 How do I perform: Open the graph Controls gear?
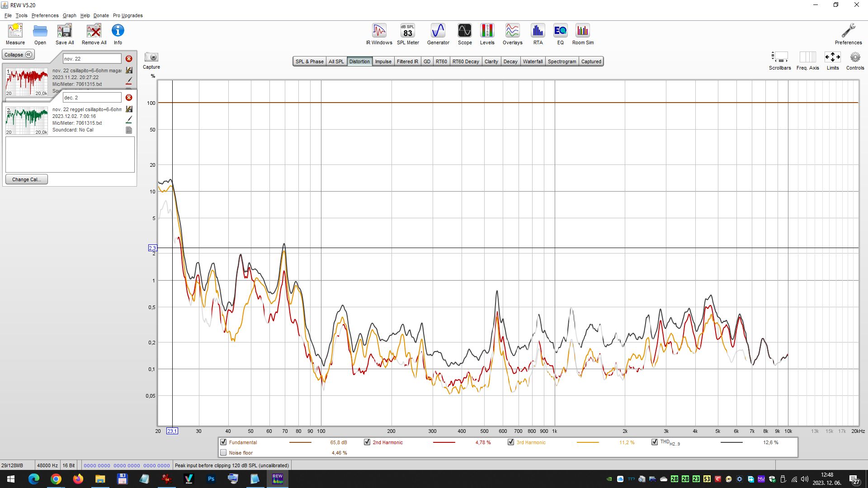click(855, 61)
